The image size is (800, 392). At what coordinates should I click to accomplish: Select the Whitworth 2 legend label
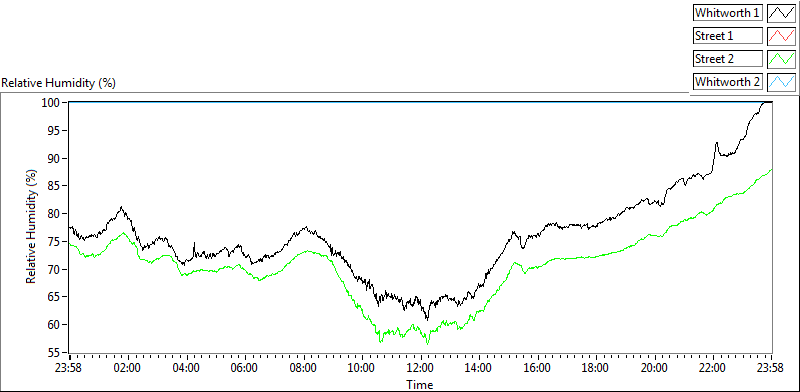pos(728,82)
